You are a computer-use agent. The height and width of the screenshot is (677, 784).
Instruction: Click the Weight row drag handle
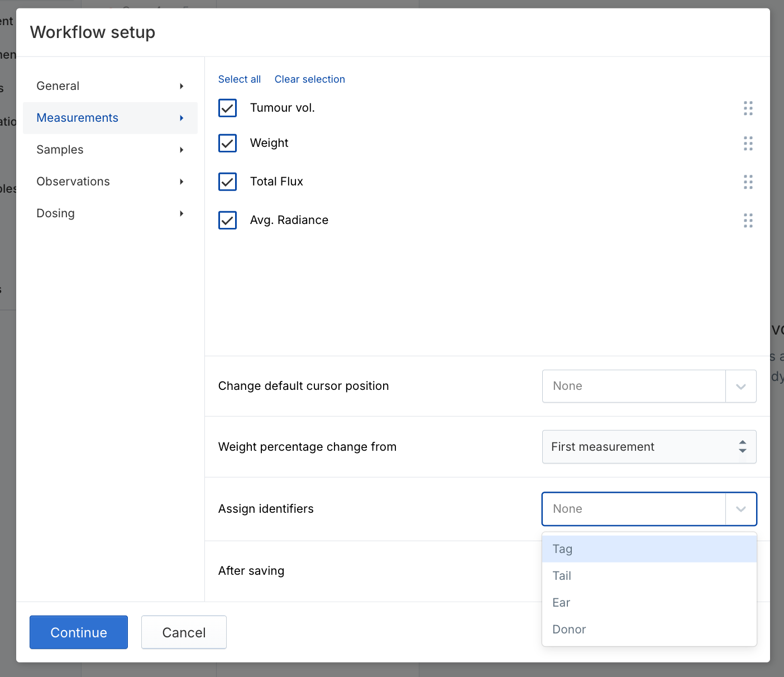pos(748,144)
